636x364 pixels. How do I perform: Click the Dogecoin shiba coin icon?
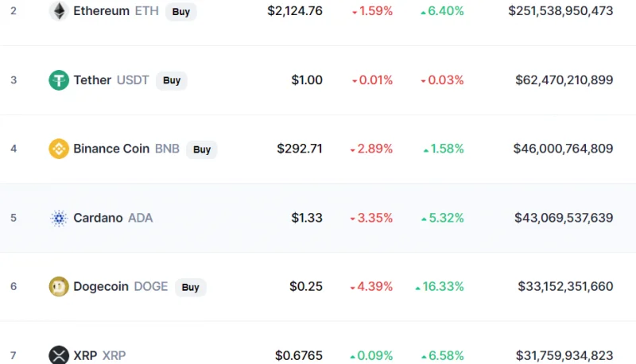[x=59, y=287]
